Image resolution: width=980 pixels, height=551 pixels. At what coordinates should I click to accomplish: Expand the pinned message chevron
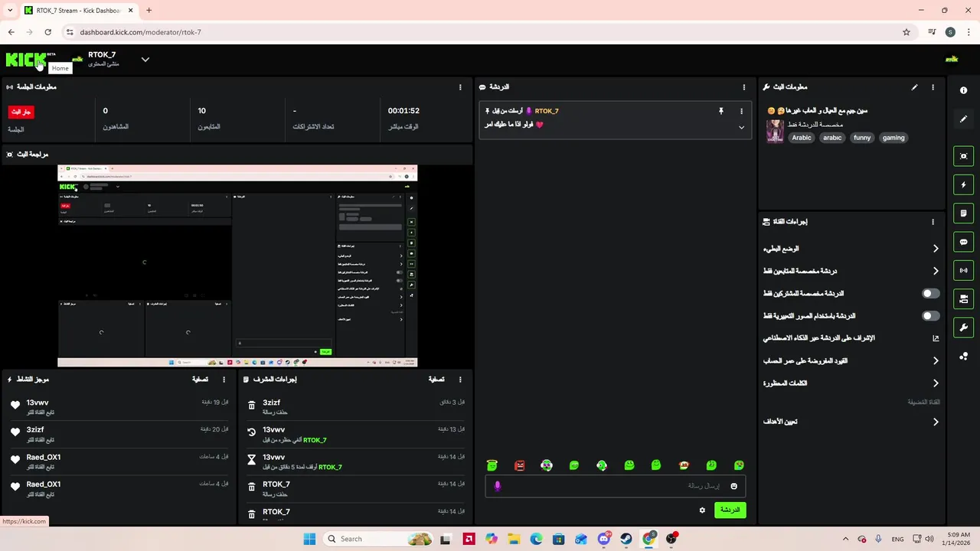741,127
